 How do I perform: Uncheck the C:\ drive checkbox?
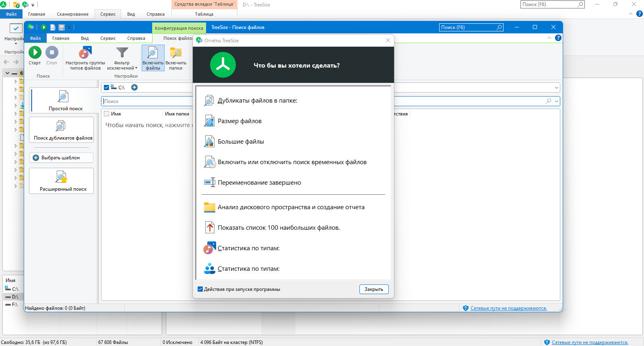point(106,87)
